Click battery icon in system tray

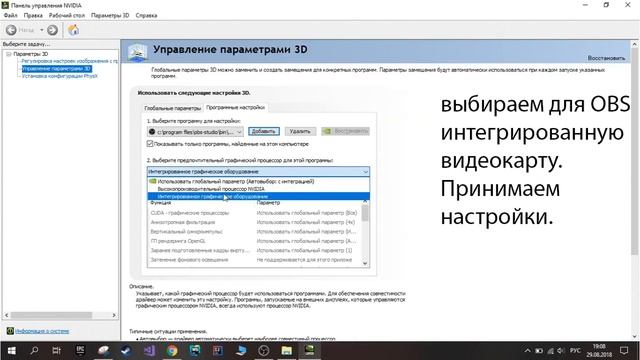point(539,351)
